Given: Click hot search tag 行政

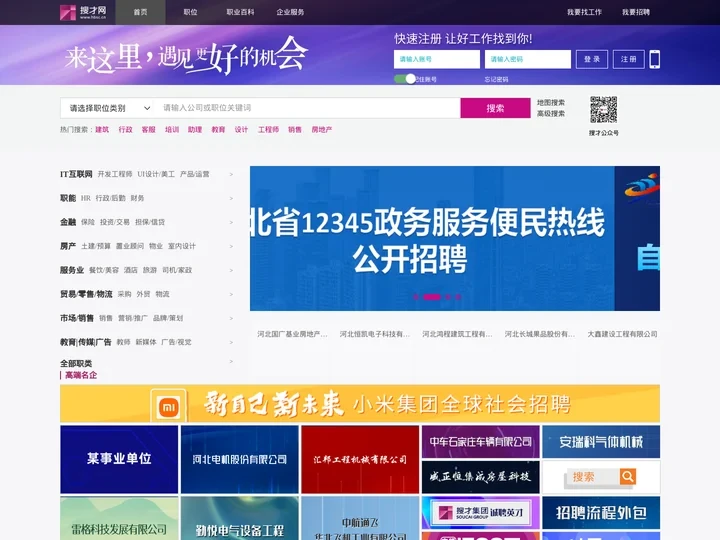Looking at the screenshot, I should [x=125, y=129].
